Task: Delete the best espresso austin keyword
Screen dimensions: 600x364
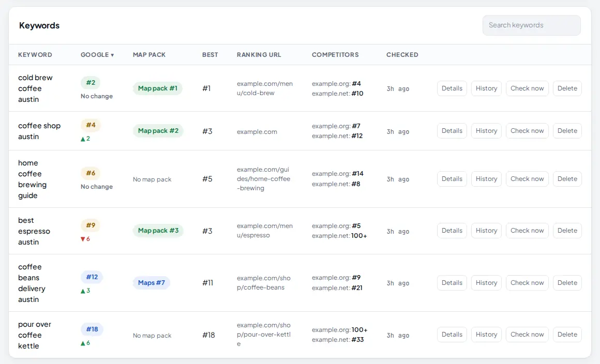Action: point(567,231)
